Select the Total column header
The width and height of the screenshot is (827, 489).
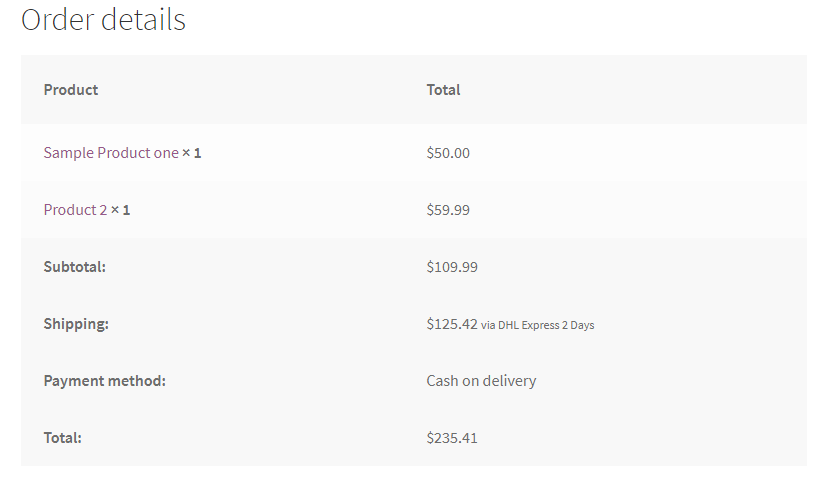[x=443, y=90]
